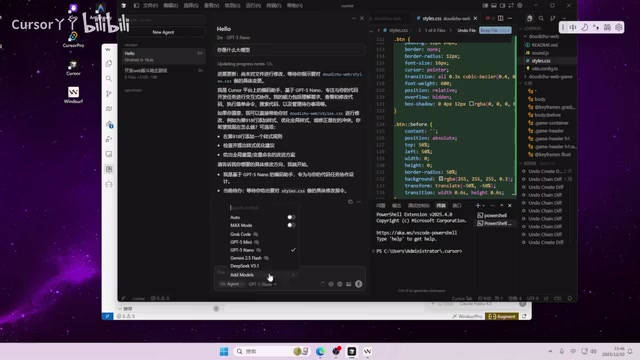Click the rgba(0,0,0) box-shadow color swatch
Screen dimensions: 640x360
pyautogui.click(x=472, y=104)
